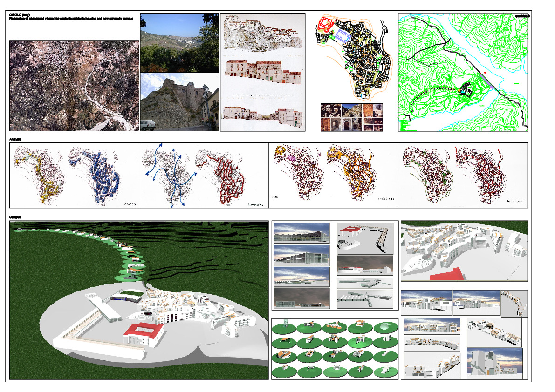Open the distant hillside village landscape photo
This screenshot has width=555, height=392.
179,43
